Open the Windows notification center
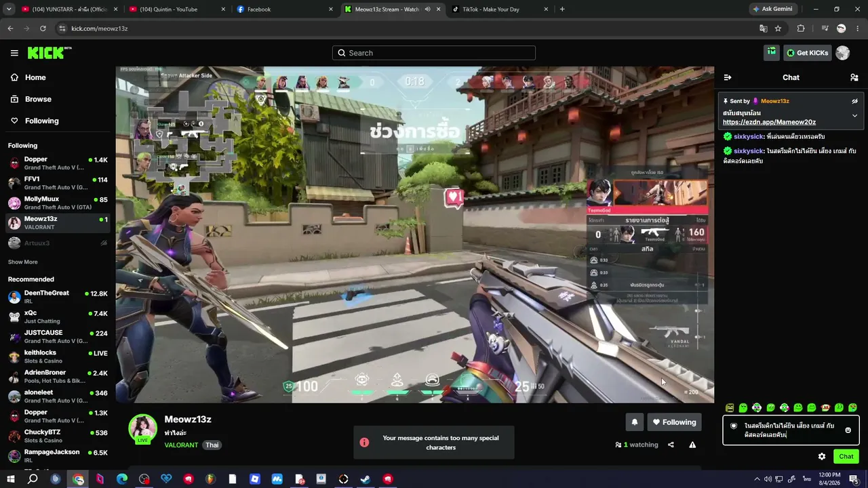Screen dimensions: 868x488 pos(854,479)
